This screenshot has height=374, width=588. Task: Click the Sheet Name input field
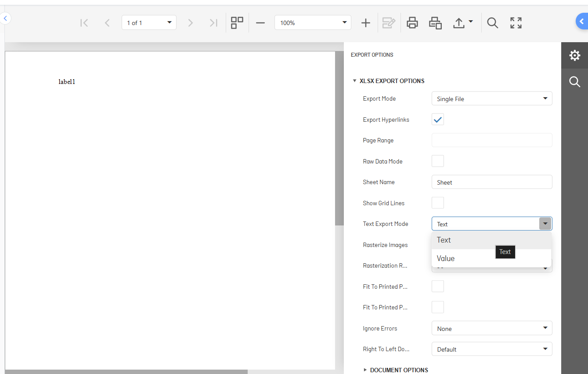coord(492,182)
